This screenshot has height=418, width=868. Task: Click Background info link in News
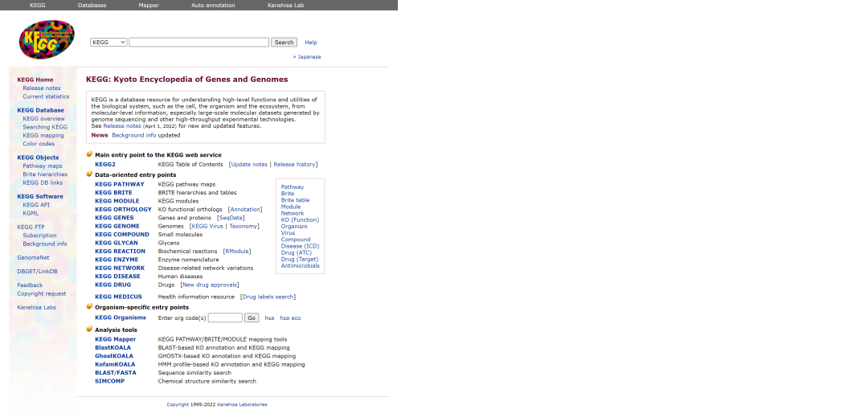pyautogui.click(x=134, y=135)
